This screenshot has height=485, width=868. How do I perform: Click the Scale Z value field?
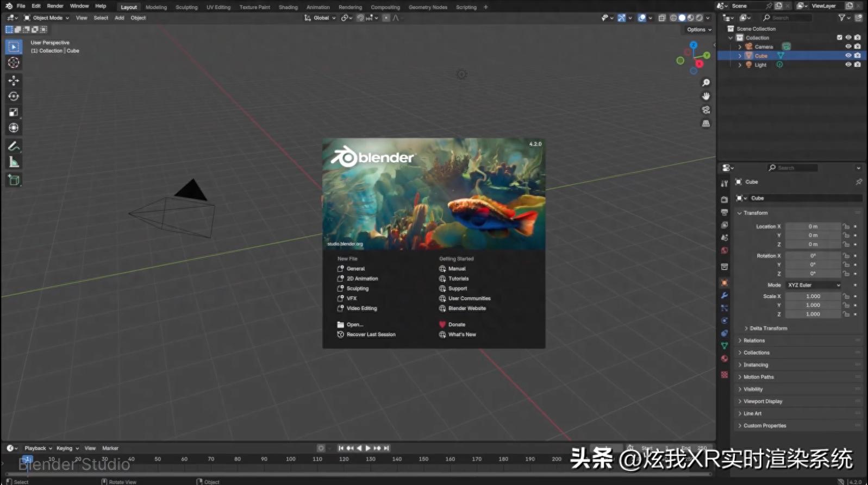pyautogui.click(x=813, y=314)
